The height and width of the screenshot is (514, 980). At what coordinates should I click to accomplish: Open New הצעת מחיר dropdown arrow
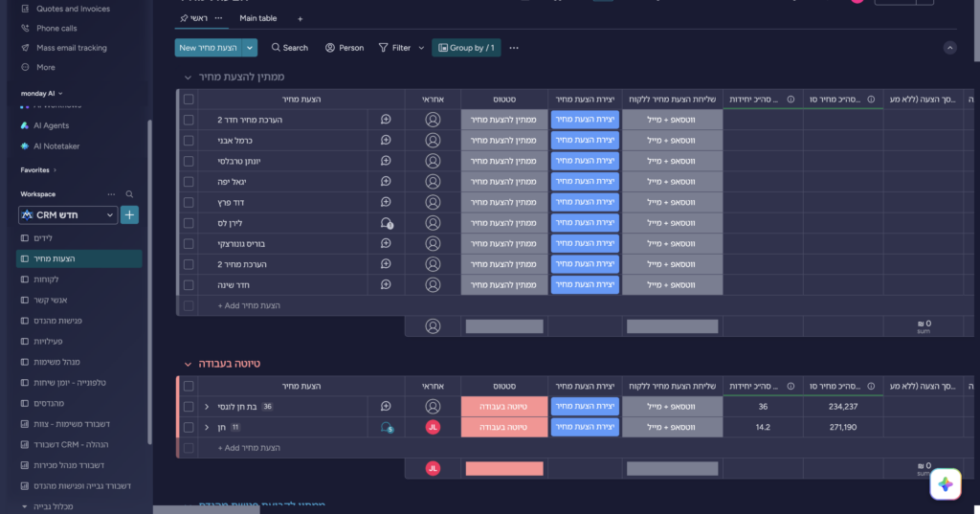tap(250, 48)
